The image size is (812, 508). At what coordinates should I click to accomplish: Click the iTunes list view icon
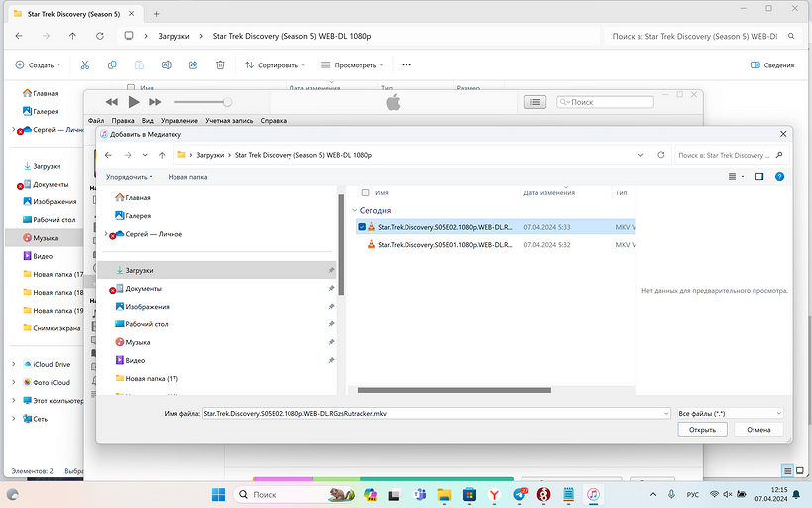[x=534, y=102]
